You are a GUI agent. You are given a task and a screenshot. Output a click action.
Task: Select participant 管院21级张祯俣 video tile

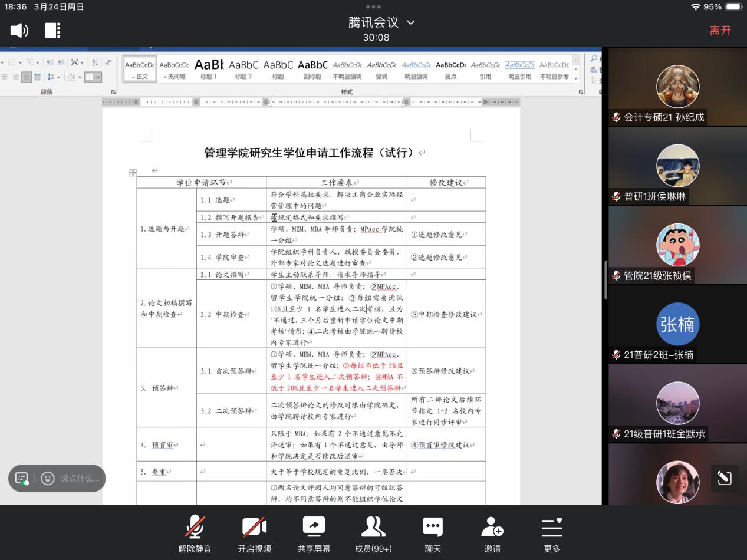(677, 245)
